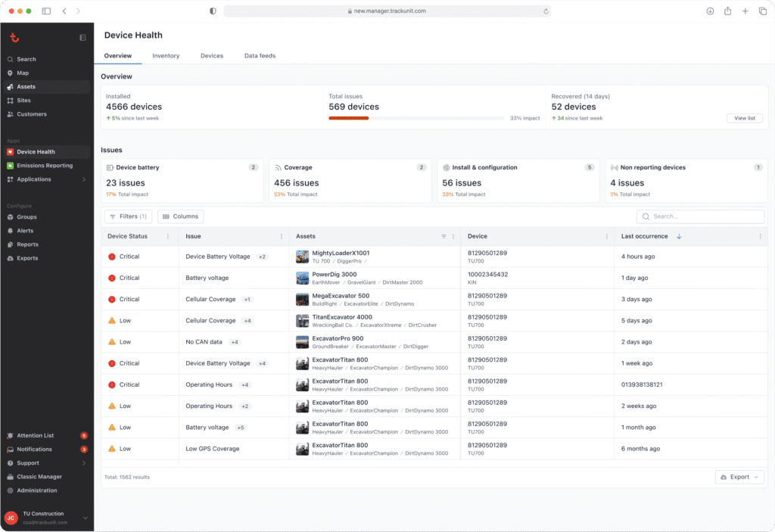Collapse the sidebar panel icon
Viewport: 775px width, 532px height.
[x=82, y=38]
